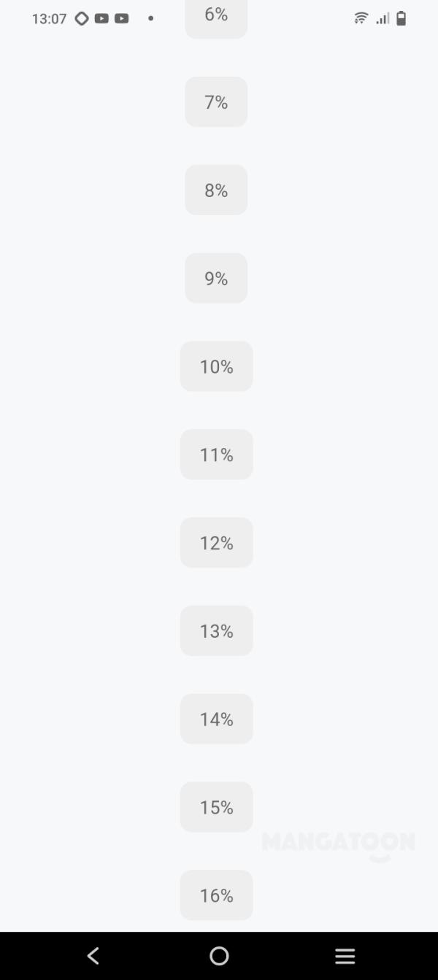Tap the battery indicator icon
This screenshot has width=438, height=980.
point(401,18)
